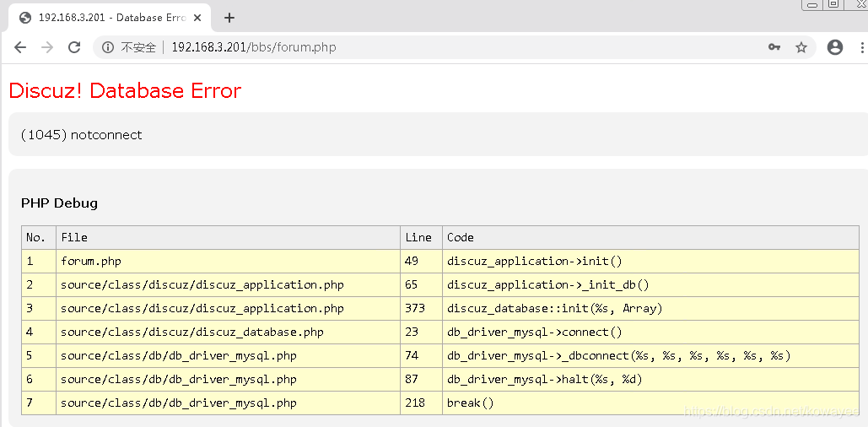This screenshot has width=868, height=427.
Task: Click line number 218
Action: (421, 403)
